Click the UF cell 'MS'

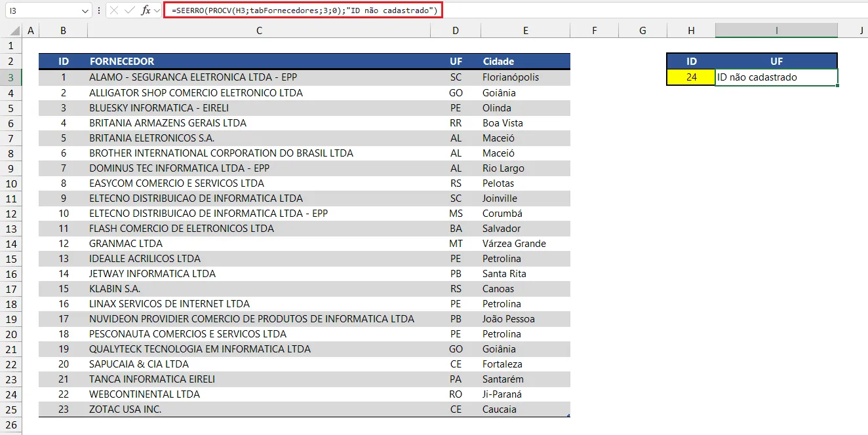point(456,213)
